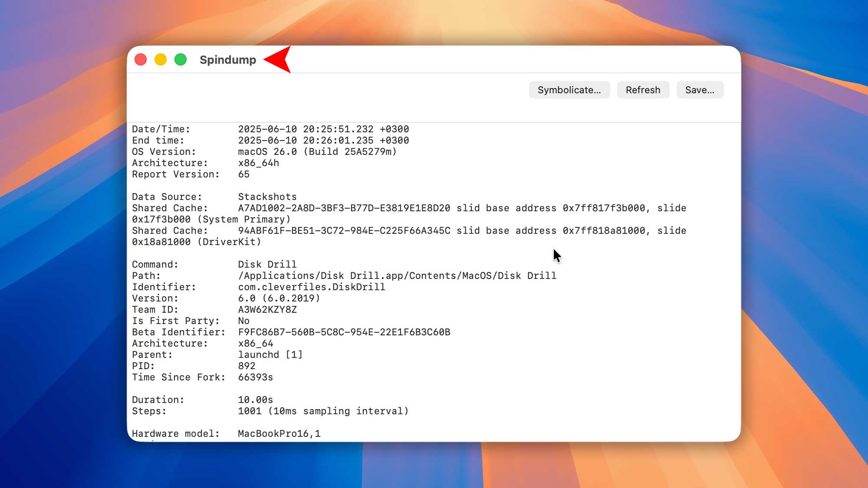The height and width of the screenshot is (488, 868).
Task: Click Time Since Fork value 66393s
Action: [x=256, y=377]
